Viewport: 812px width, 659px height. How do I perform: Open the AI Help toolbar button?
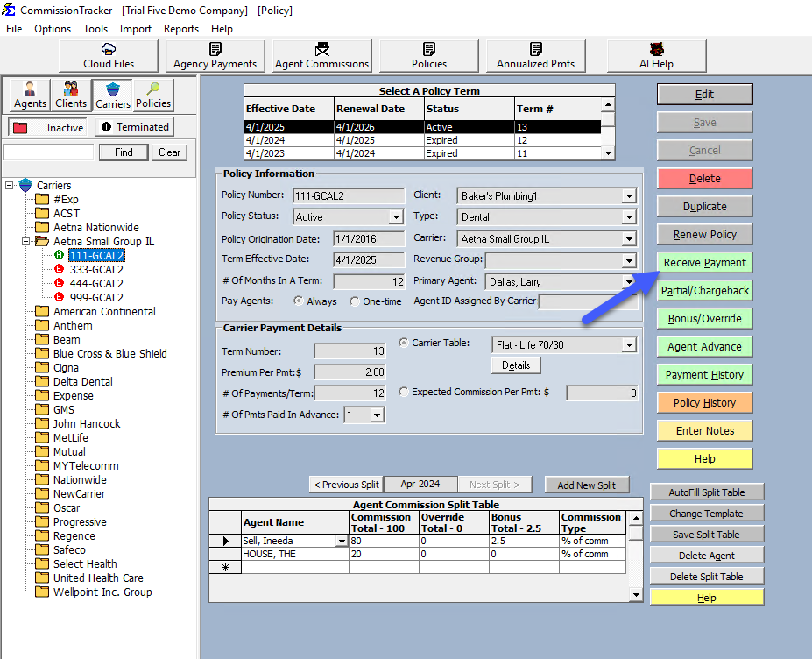point(656,56)
